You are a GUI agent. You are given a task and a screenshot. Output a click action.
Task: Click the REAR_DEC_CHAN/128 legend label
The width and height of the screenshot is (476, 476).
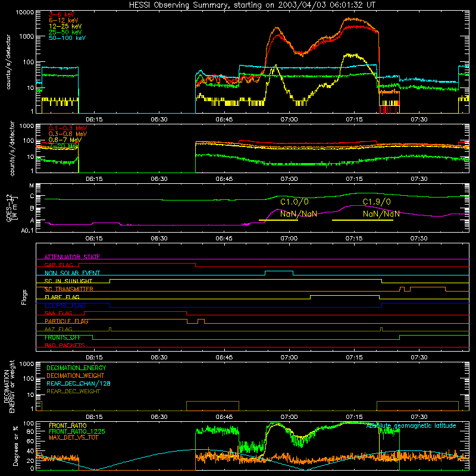click(x=79, y=383)
